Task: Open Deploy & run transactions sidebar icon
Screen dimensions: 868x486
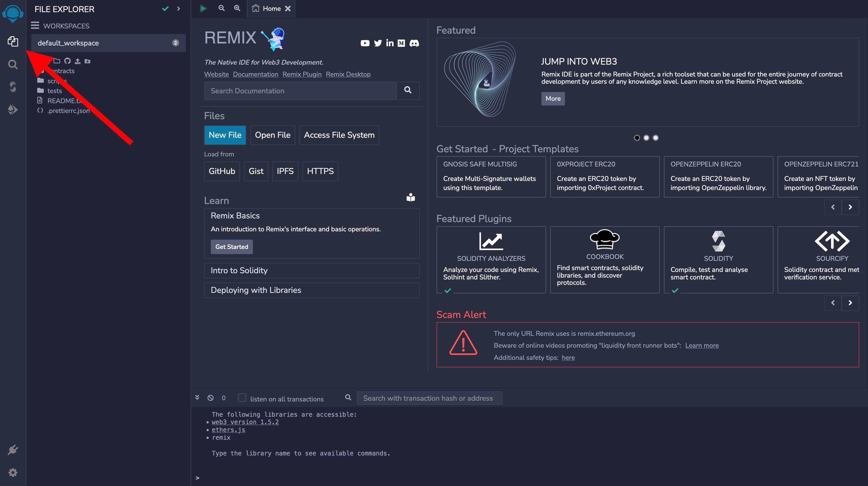Action: coord(13,109)
